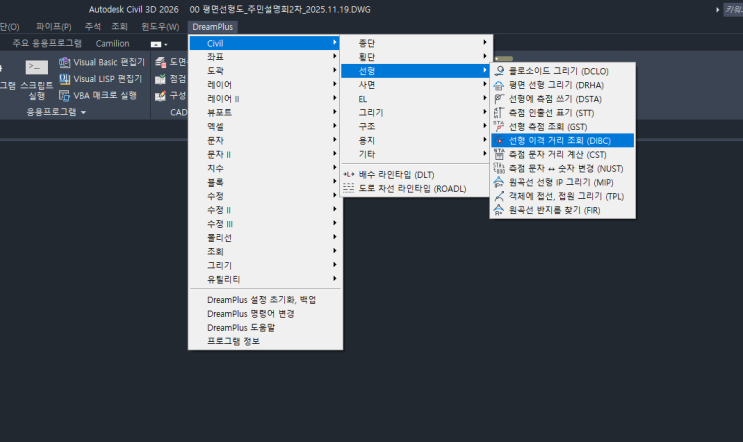Expand the 기타 submenu under Civil
The width and height of the screenshot is (743, 442).
[417, 154]
